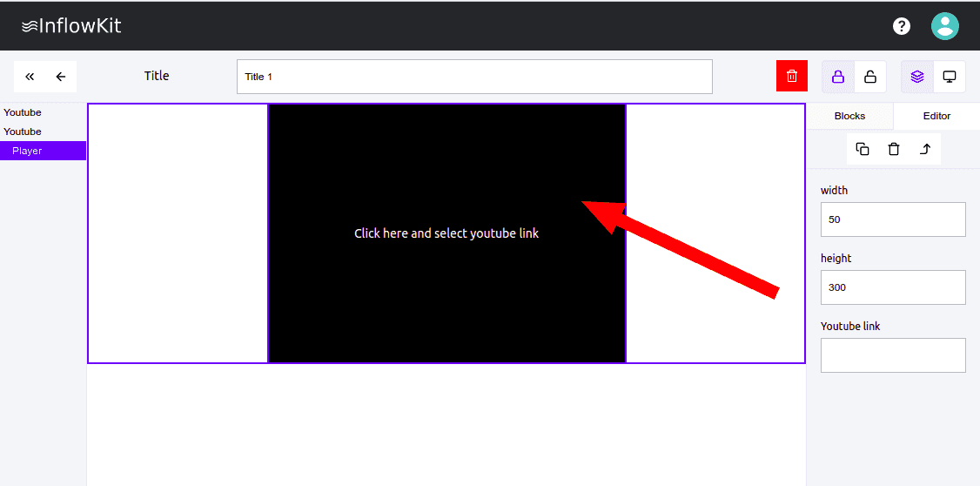
Task: Click the Title text field
Action: pos(474,77)
